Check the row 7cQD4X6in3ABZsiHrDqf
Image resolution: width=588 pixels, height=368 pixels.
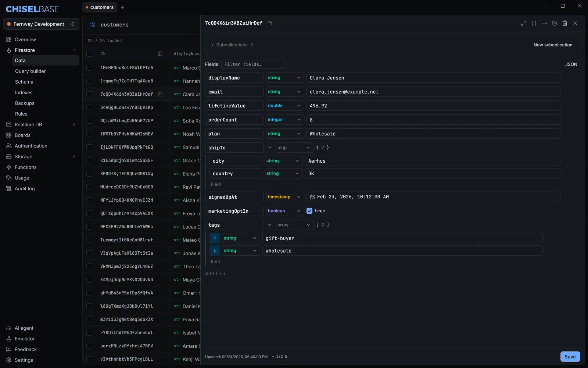click(89, 94)
